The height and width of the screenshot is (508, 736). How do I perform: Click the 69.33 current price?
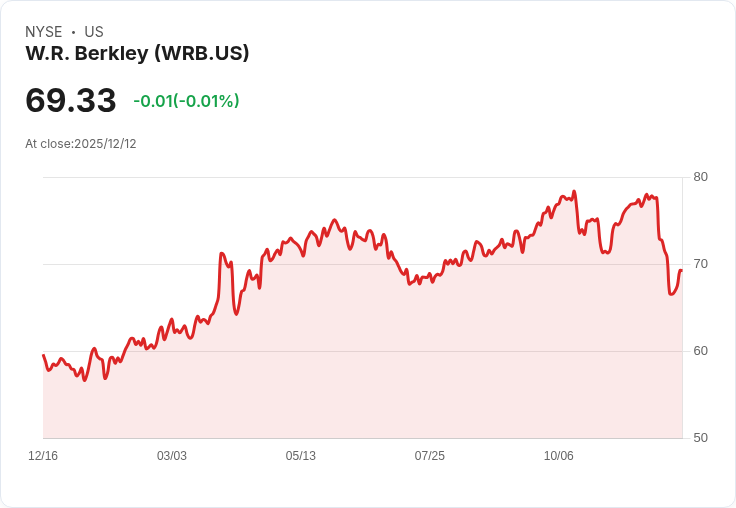tap(70, 100)
